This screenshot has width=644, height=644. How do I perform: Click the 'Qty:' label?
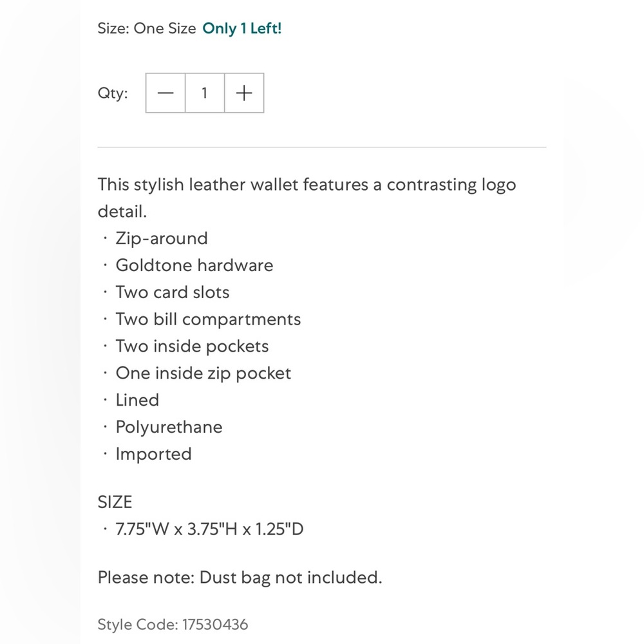pos(113,93)
